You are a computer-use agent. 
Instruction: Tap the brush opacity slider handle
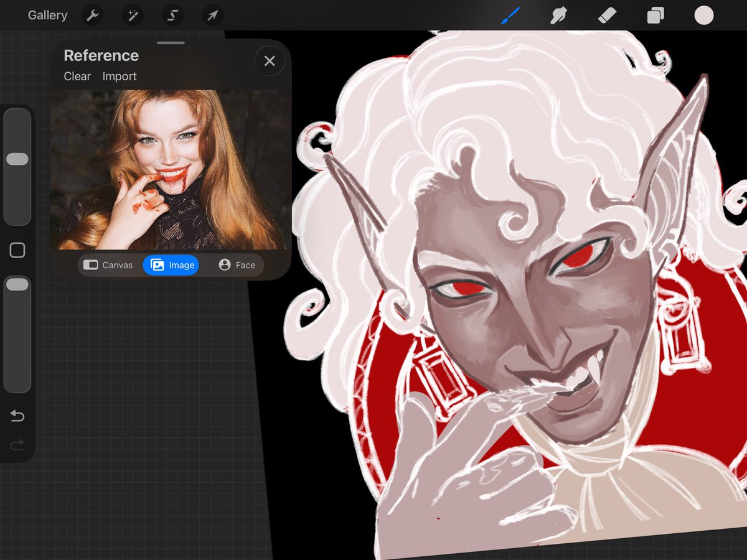click(x=17, y=284)
